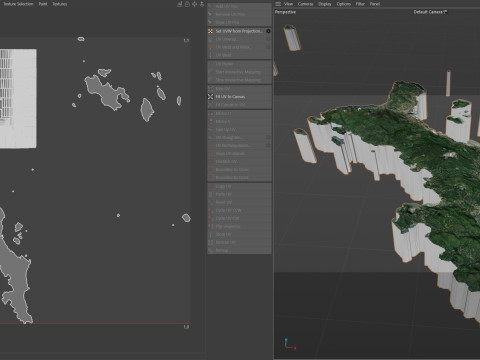Image resolution: width=480 pixels, height=360 pixels.
Task: Click Cycle UV CCW command
Action: [x=239, y=210]
